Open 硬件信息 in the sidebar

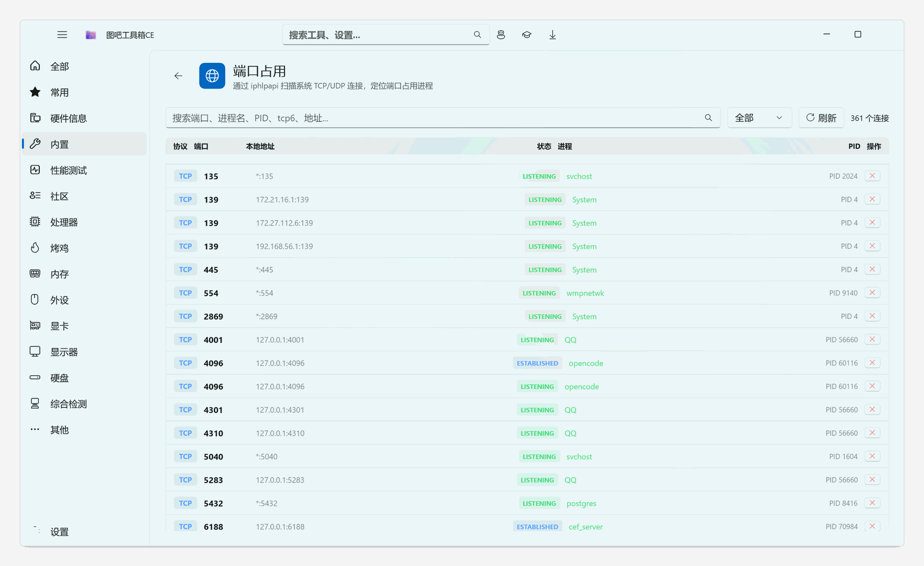pyautogui.click(x=84, y=118)
